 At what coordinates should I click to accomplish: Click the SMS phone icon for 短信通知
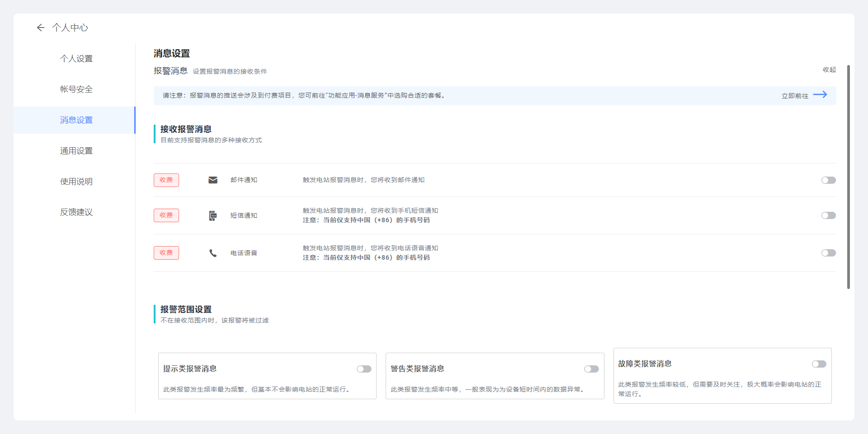click(213, 216)
